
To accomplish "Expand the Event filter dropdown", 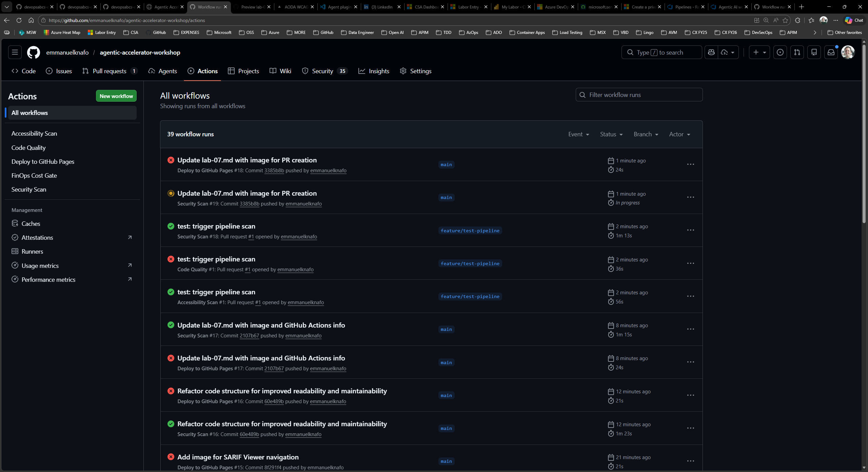I will click(x=578, y=134).
